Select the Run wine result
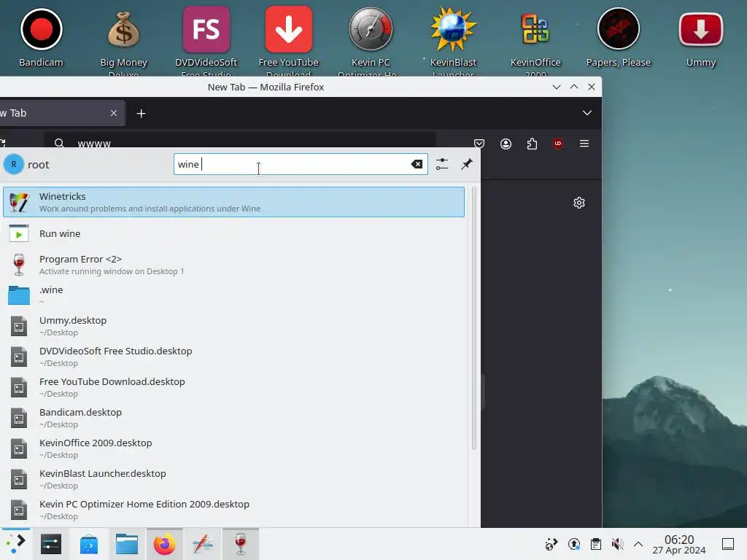Viewport: 747px width, 560px height. 233,234
